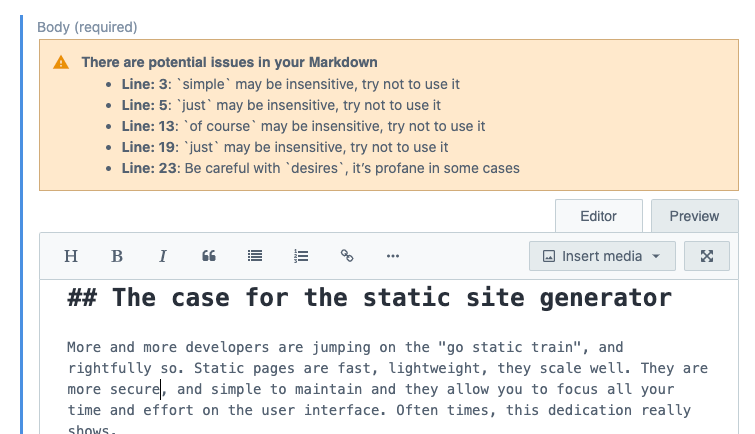Click the orange warning triangle icon

61,63
